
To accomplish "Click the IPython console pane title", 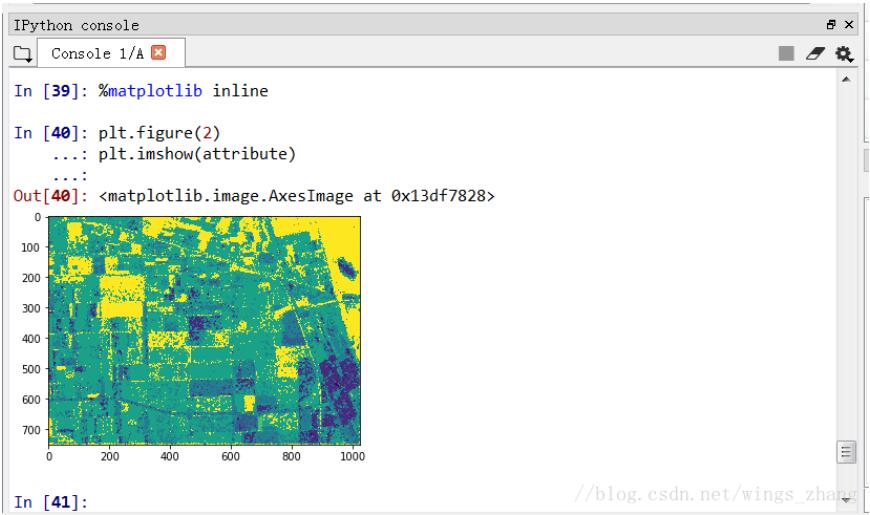I will (x=76, y=24).
